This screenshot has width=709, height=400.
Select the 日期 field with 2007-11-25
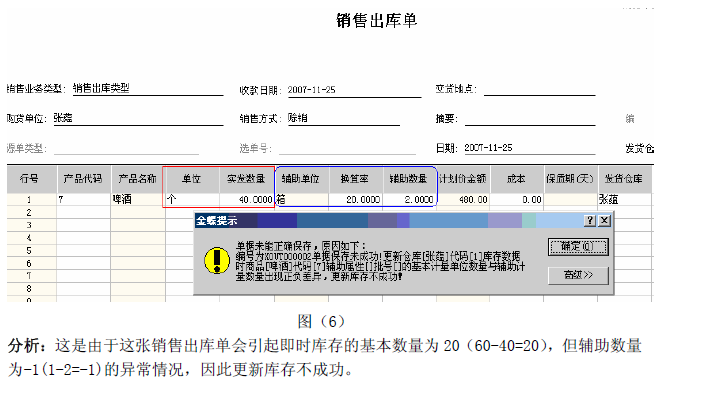(x=528, y=147)
